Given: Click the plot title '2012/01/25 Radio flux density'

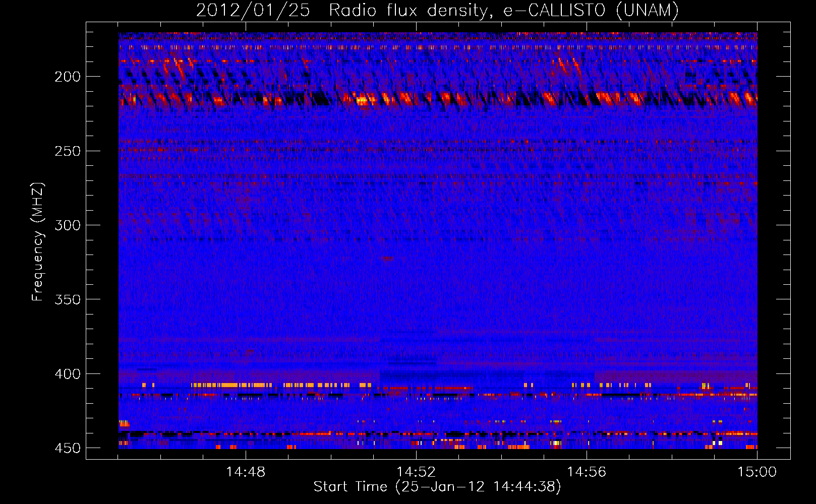Looking at the screenshot, I should (x=344, y=11).
